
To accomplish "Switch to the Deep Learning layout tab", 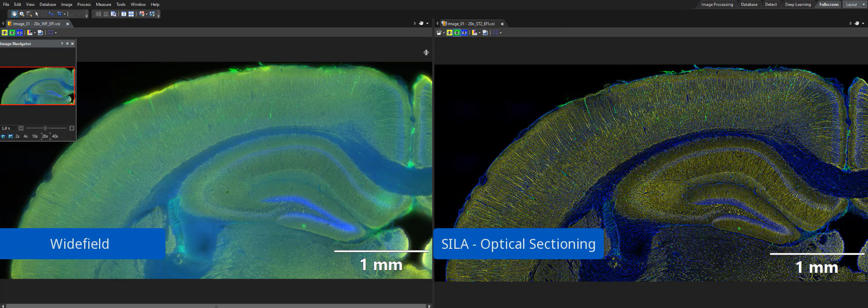I will (797, 5).
